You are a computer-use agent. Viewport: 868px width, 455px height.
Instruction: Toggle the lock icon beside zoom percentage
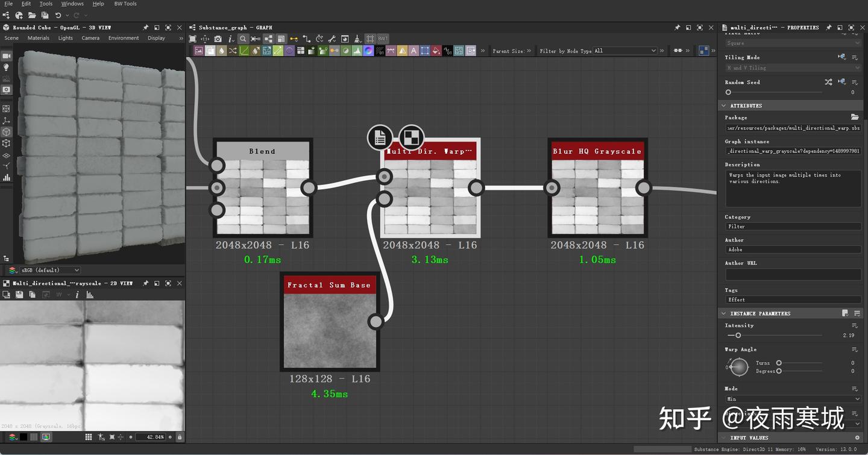pyautogui.click(x=180, y=437)
